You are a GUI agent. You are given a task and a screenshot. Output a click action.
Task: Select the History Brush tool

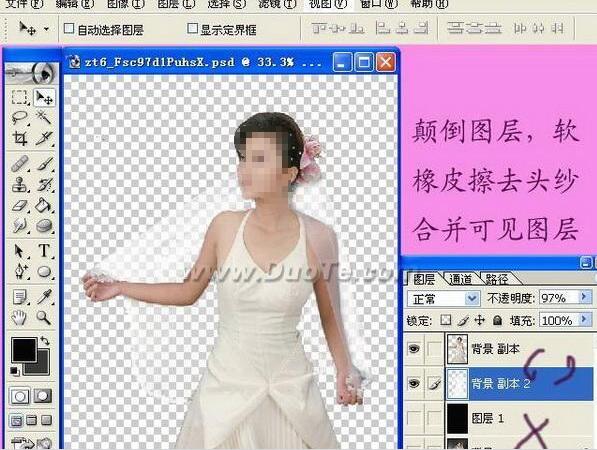tap(44, 185)
